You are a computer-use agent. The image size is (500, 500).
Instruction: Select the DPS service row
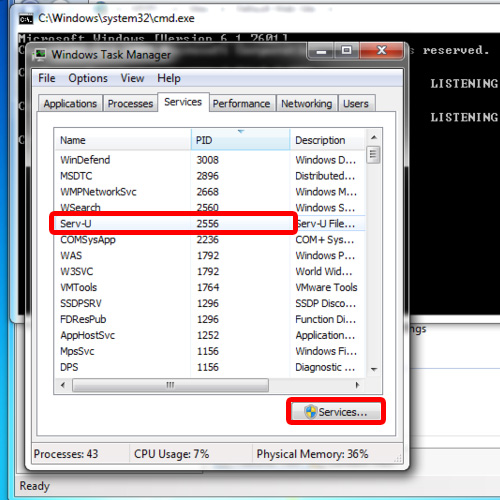(210, 367)
